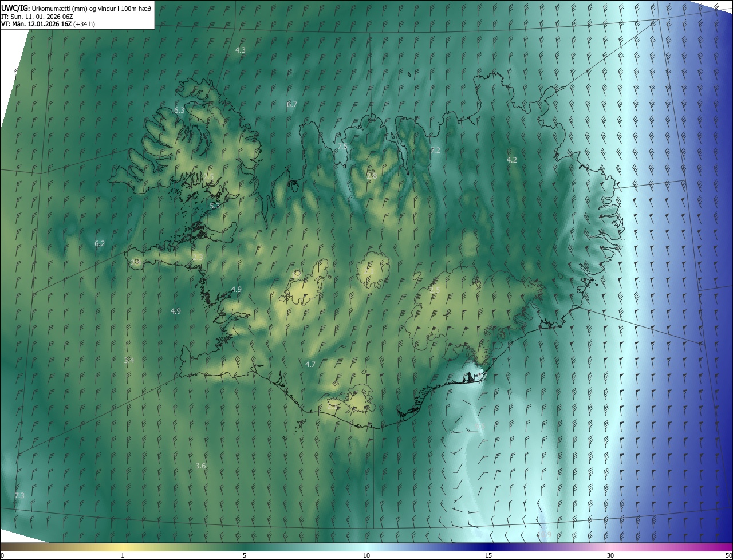Click the map value label 6.3
The image size is (733, 560).
[179, 110]
